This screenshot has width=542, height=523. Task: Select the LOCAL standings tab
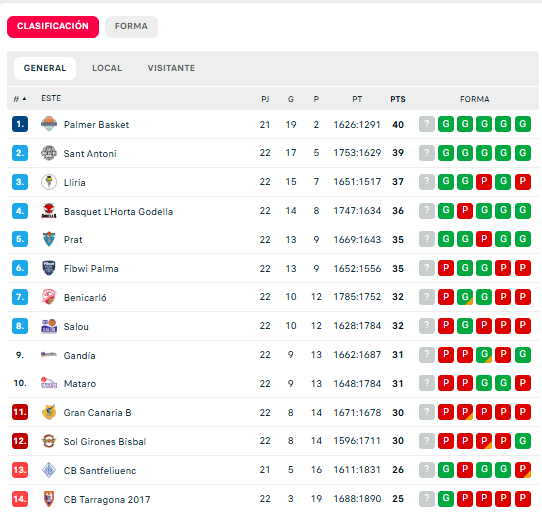[x=107, y=68]
